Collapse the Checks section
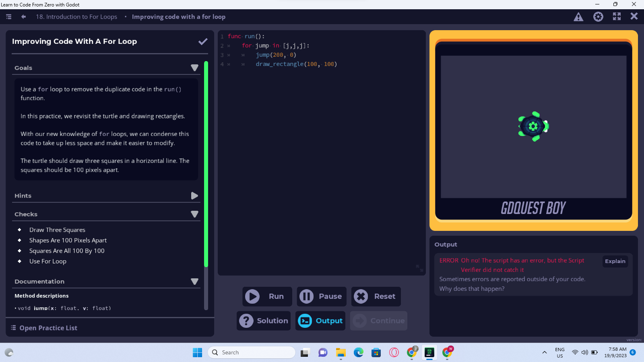The height and width of the screenshot is (362, 644). click(x=194, y=214)
